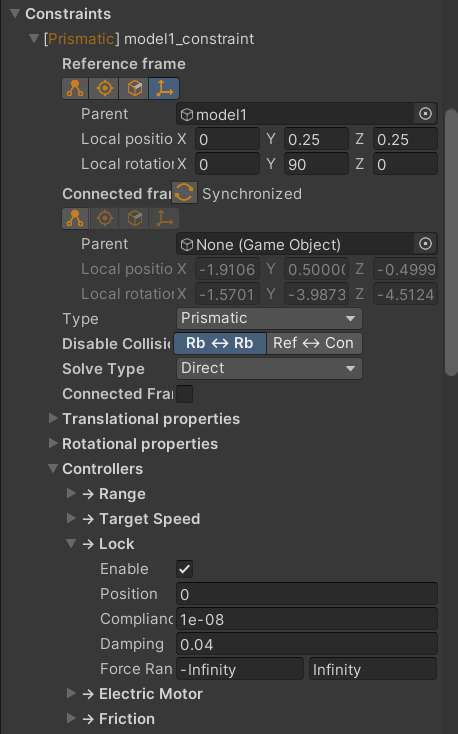Viewport: 458px width, 734px height.
Task: Toggle the Synchronized connected frame icon
Action: [184, 193]
